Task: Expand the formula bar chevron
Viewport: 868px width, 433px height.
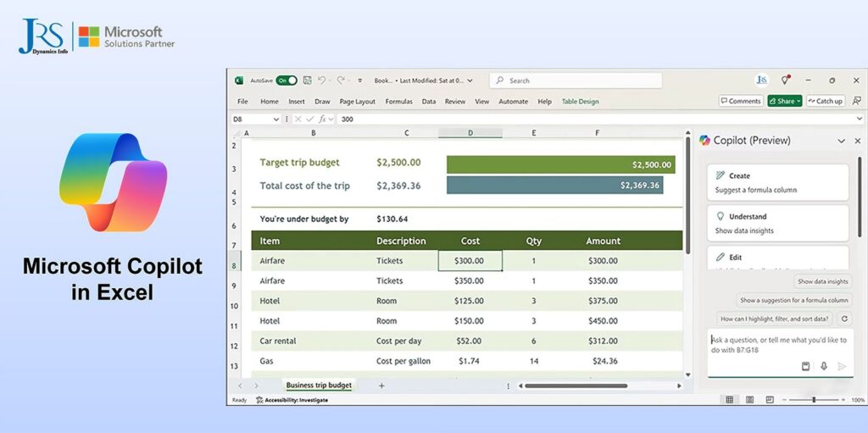Action: pos(860,119)
